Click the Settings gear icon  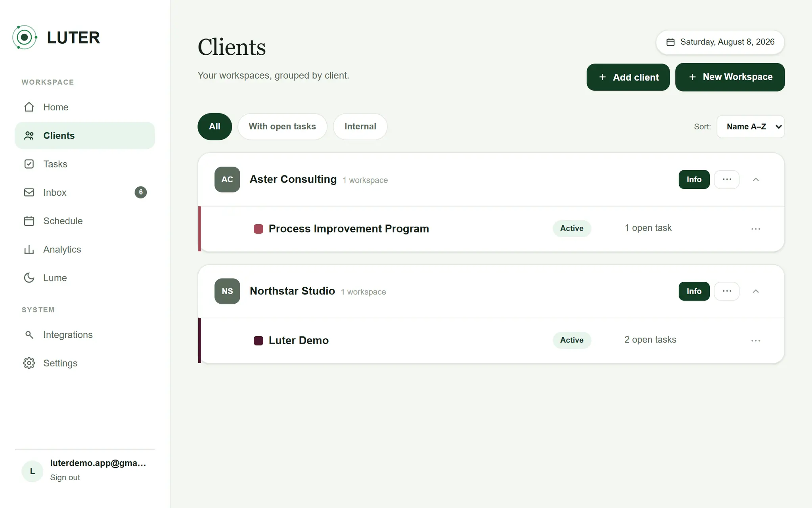[29, 363]
